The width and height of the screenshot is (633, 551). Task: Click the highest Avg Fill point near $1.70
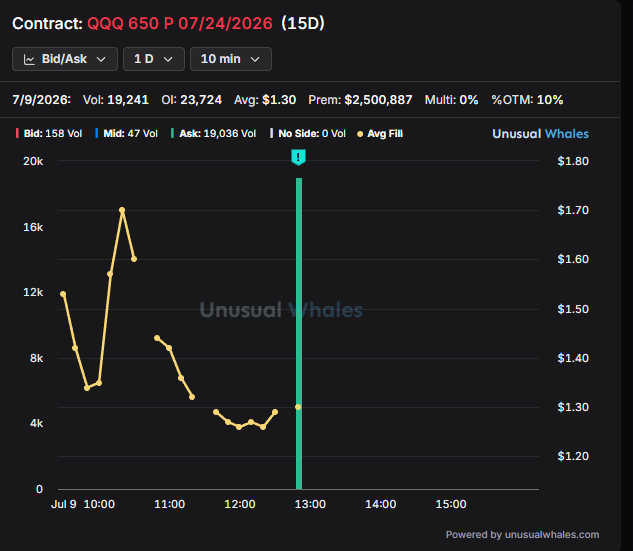pos(122,210)
